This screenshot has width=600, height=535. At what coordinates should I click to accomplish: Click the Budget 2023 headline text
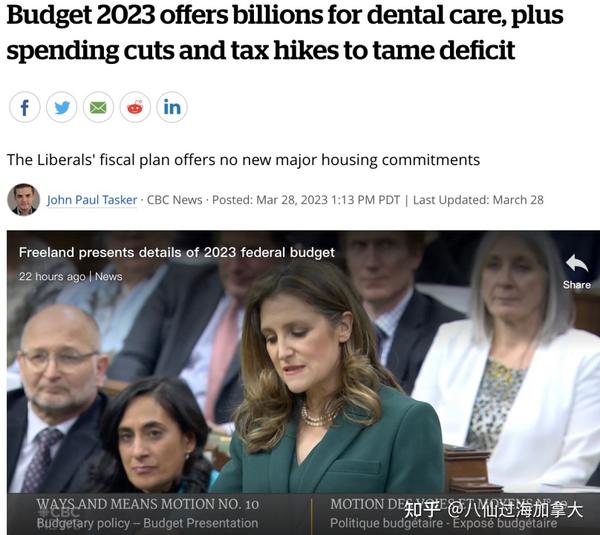(285, 32)
